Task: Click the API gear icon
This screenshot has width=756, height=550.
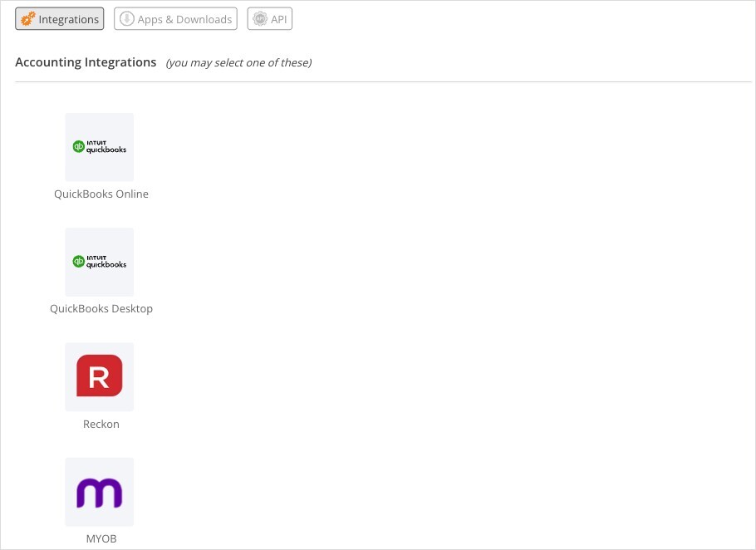Action: (260, 19)
